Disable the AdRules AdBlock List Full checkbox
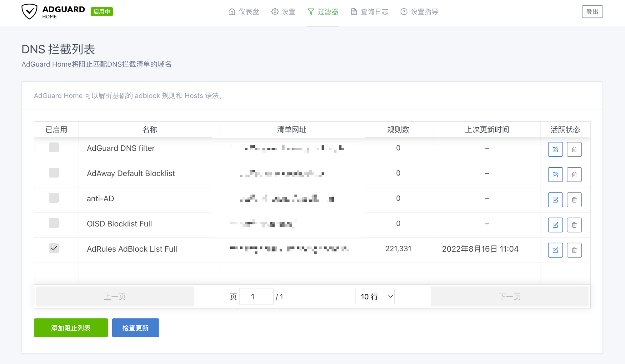625x364 pixels. tap(54, 248)
